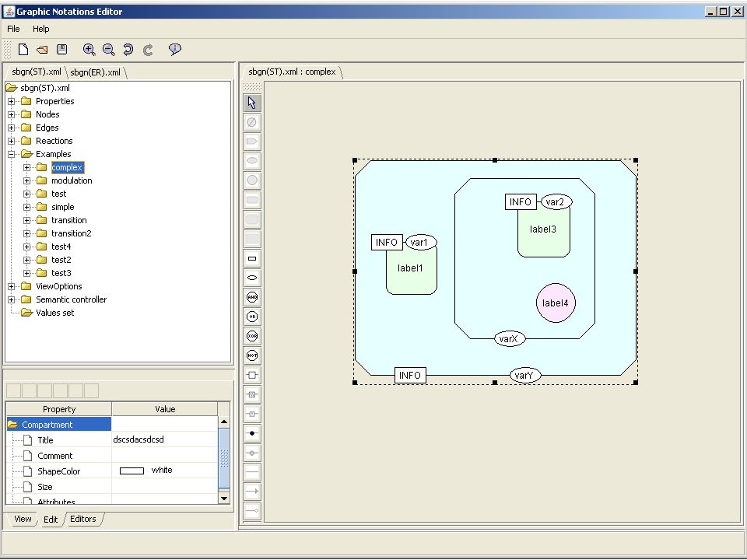Click the Comment property row

coord(112,456)
